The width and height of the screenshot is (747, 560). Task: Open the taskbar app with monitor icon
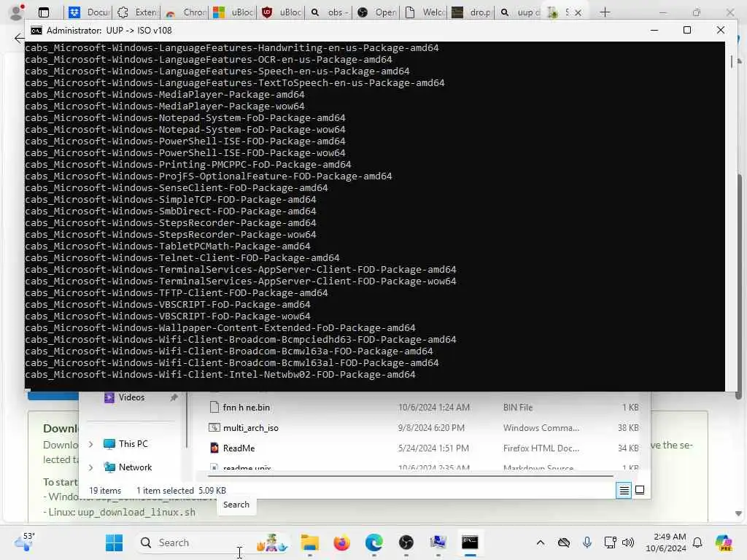pos(438,542)
